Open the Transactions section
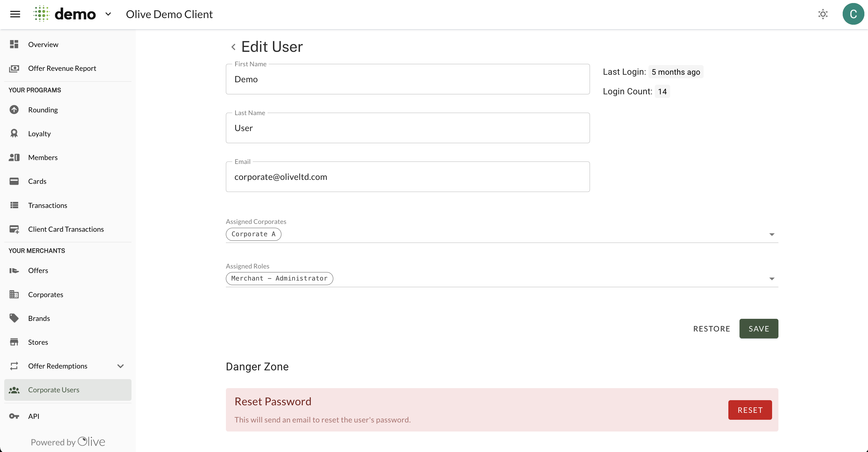Viewport: 868px width, 452px height. tap(68, 205)
